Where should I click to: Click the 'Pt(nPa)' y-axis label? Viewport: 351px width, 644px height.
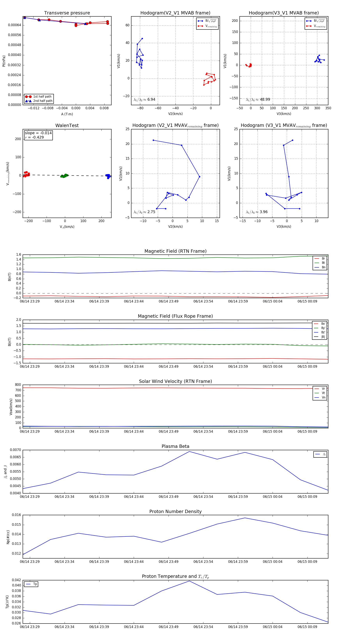pyautogui.click(x=4, y=61)
